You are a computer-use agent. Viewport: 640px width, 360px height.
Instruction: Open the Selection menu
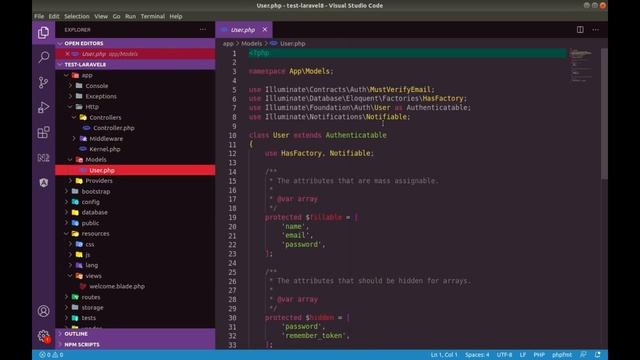tap(77, 16)
